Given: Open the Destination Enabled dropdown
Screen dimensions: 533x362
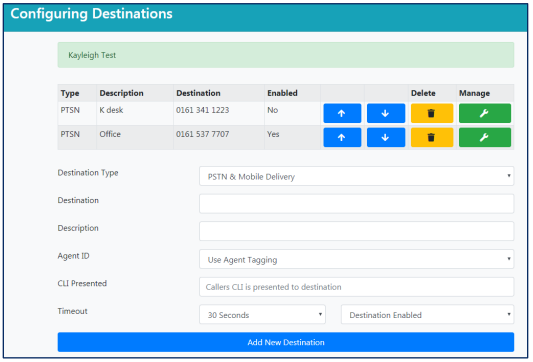Looking at the screenshot, I should pos(427,314).
